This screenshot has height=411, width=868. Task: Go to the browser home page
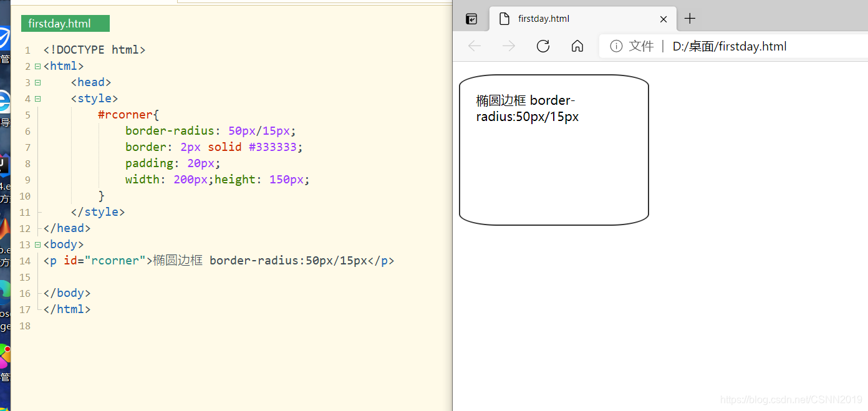point(577,46)
